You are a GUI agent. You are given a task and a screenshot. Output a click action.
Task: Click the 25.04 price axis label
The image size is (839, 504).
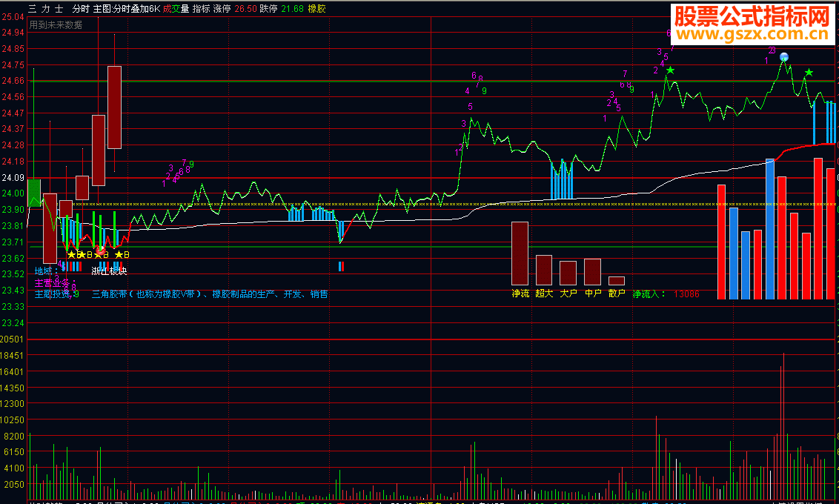[13, 16]
